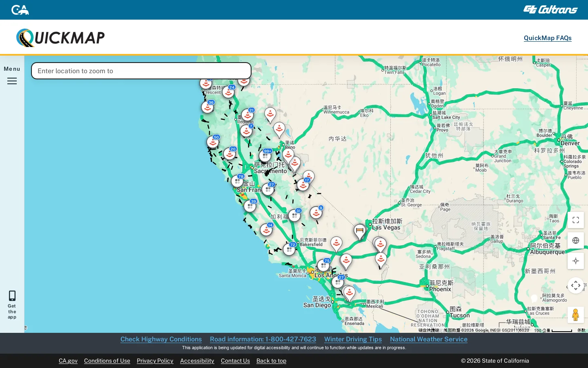Click the QuickMap logo
The width and height of the screenshot is (588, 368).
tap(60, 38)
